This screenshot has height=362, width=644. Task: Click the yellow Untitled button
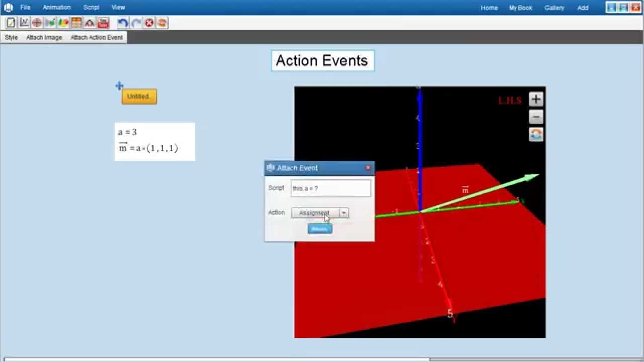coord(139,97)
